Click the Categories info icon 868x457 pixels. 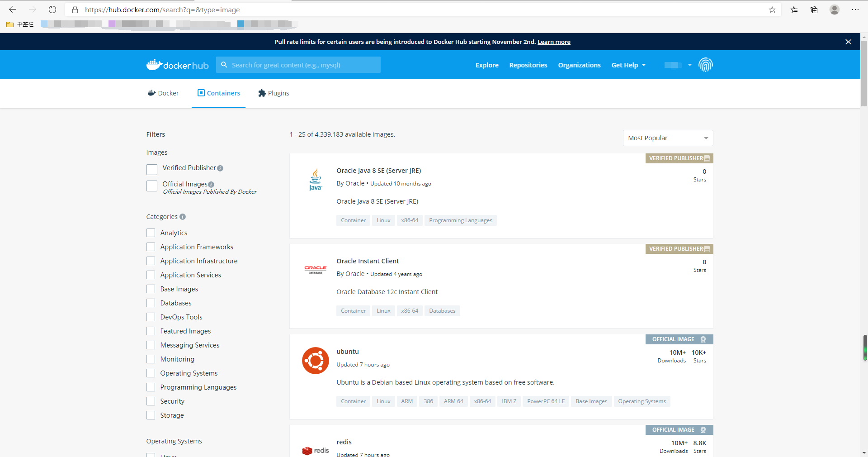tap(183, 217)
